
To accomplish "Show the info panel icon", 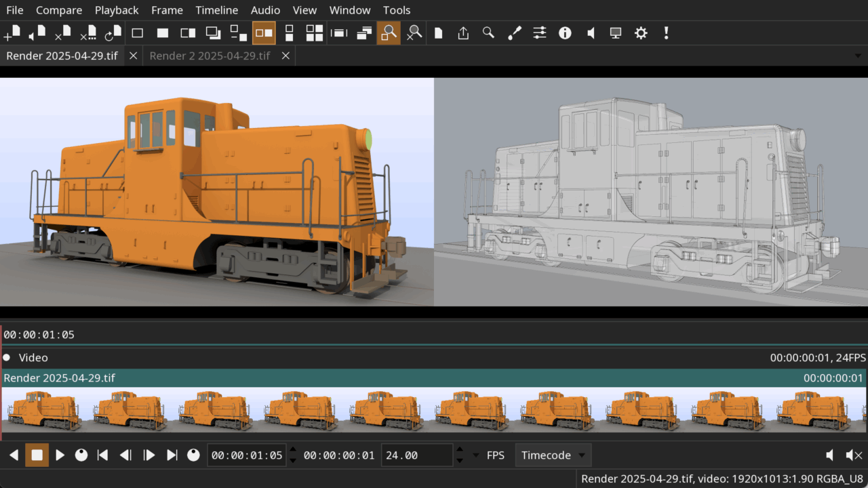I will [x=565, y=33].
